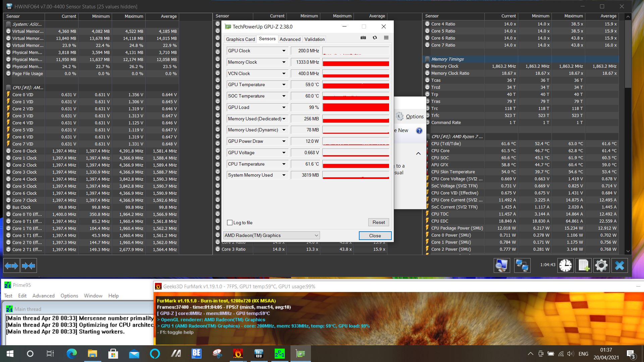Open SOC Temperature sensor dropdown
The image size is (644, 362).
[284, 96]
